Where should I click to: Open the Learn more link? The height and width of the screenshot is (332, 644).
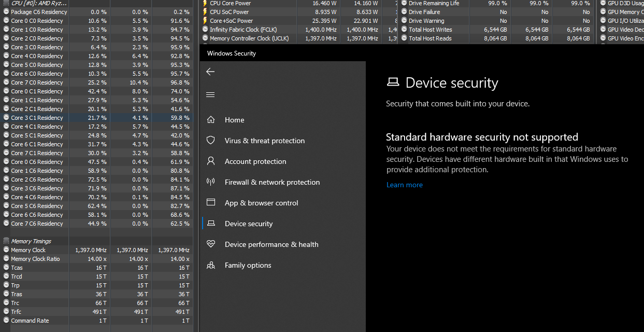pos(405,185)
